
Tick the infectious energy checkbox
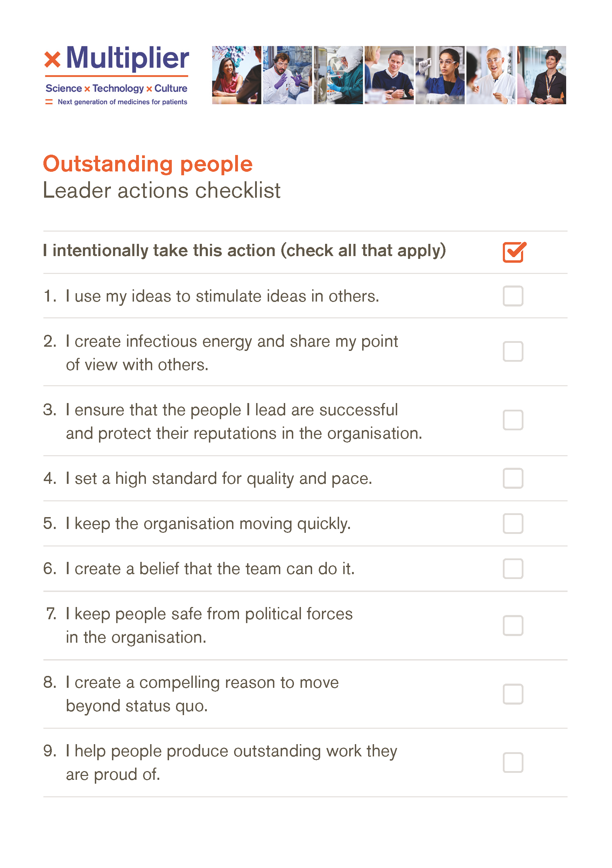pos(513,351)
